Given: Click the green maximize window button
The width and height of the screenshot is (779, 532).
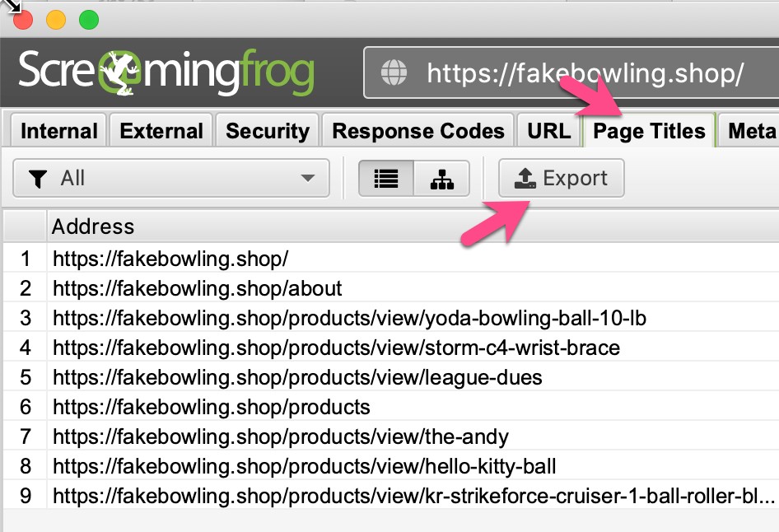Looking at the screenshot, I should coord(88,20).
